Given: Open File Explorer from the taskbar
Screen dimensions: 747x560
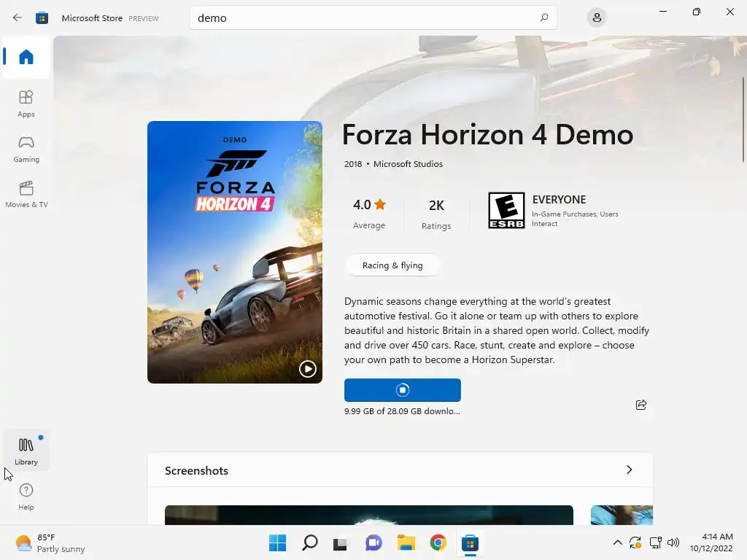Looking at the screenshot, I should tap(406, 542).
